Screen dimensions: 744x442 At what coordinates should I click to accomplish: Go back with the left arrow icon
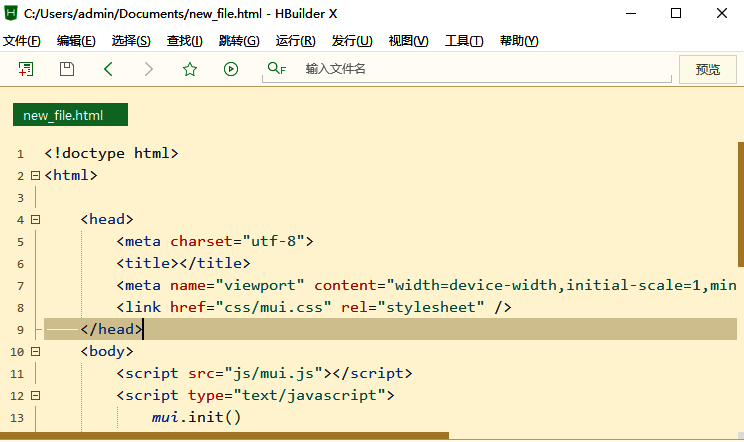108,69
